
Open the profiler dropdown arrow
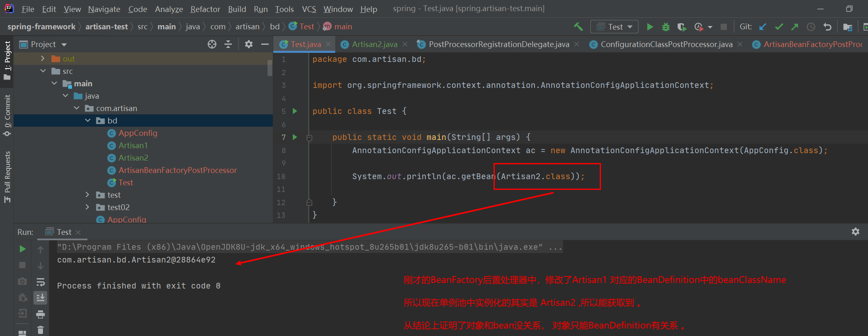click(x=710, y=27)
